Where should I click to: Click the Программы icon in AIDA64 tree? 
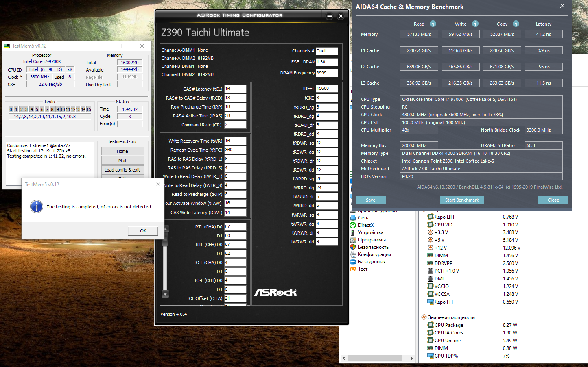point(353,240)
